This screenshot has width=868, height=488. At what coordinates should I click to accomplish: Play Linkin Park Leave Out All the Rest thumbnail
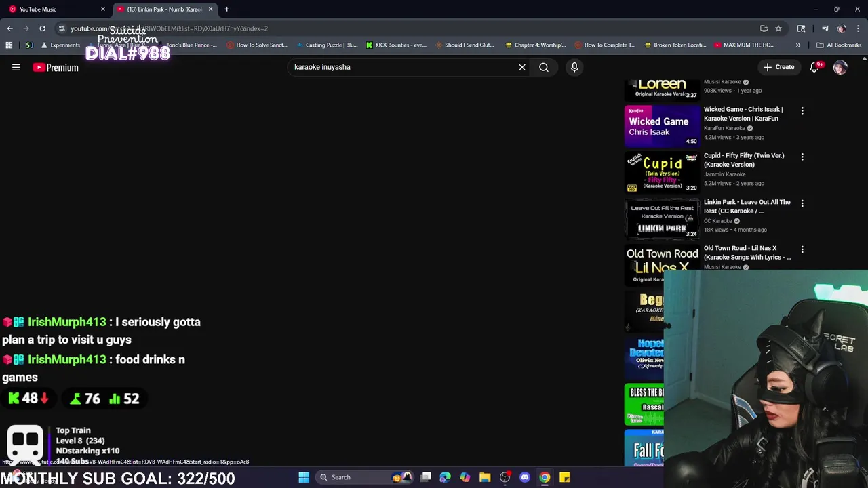(662, 218)
